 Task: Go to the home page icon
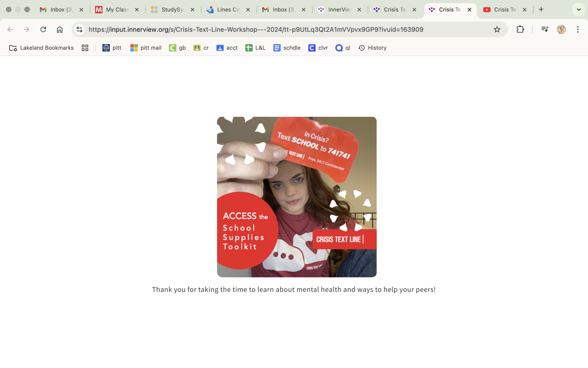click(60, 29)
